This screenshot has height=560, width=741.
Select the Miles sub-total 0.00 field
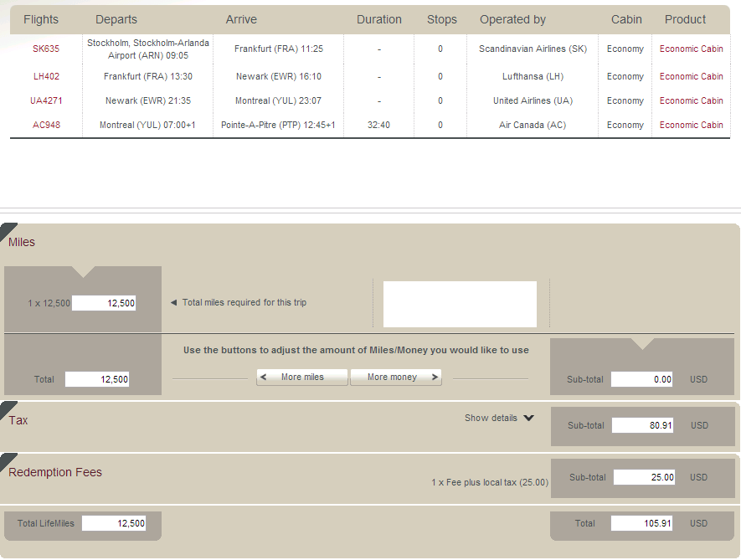pos(642,379)
